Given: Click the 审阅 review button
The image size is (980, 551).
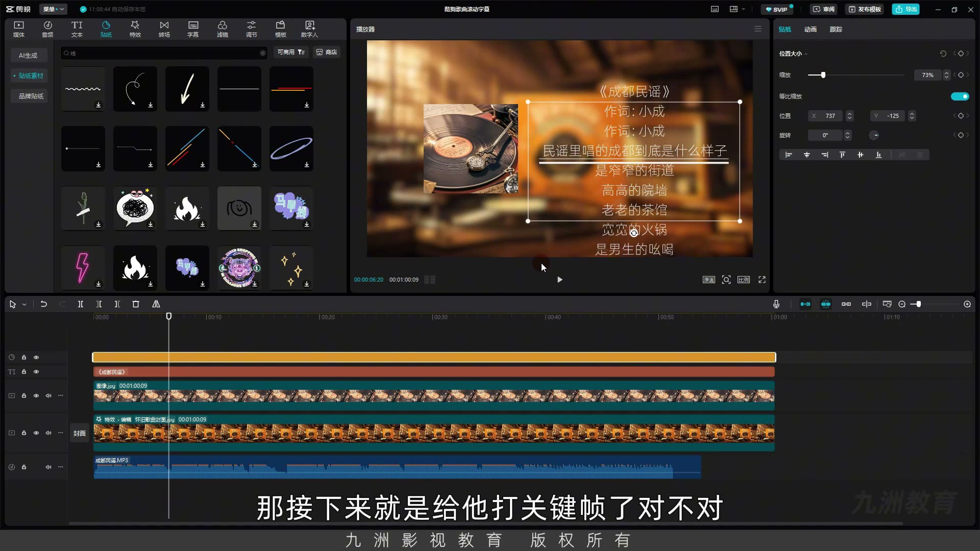Looking at the screenshot, I should tap(823, 9).
